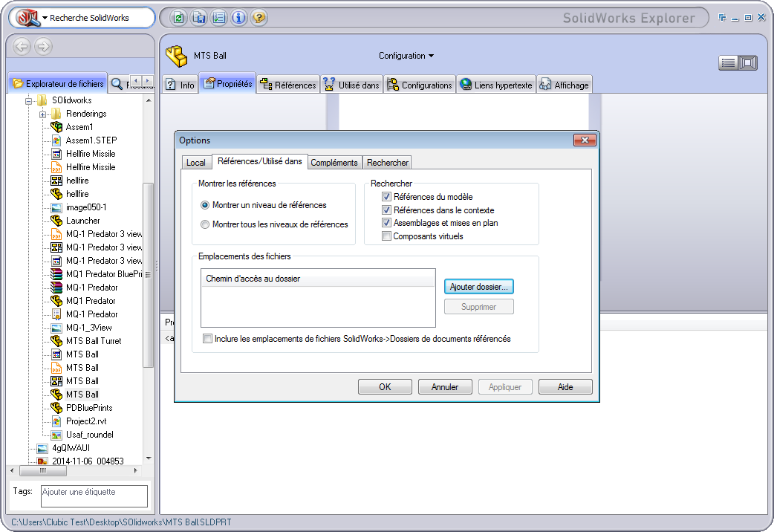
Task: Click the SolidWorks logo search button
Action: (x=28, y=18)
